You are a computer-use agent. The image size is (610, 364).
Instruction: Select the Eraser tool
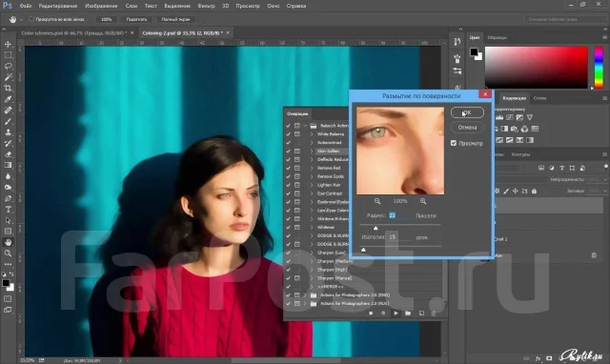coord(8,154)
